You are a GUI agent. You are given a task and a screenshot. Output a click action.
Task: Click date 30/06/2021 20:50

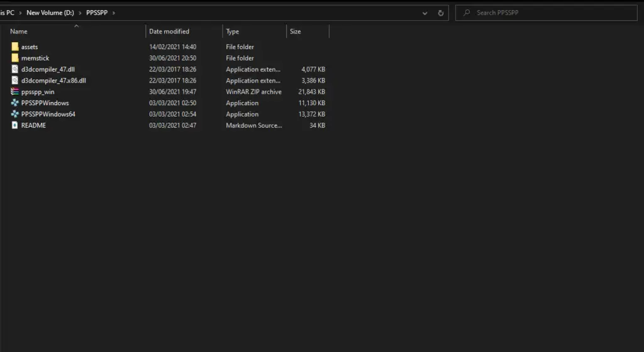(172, 58)
